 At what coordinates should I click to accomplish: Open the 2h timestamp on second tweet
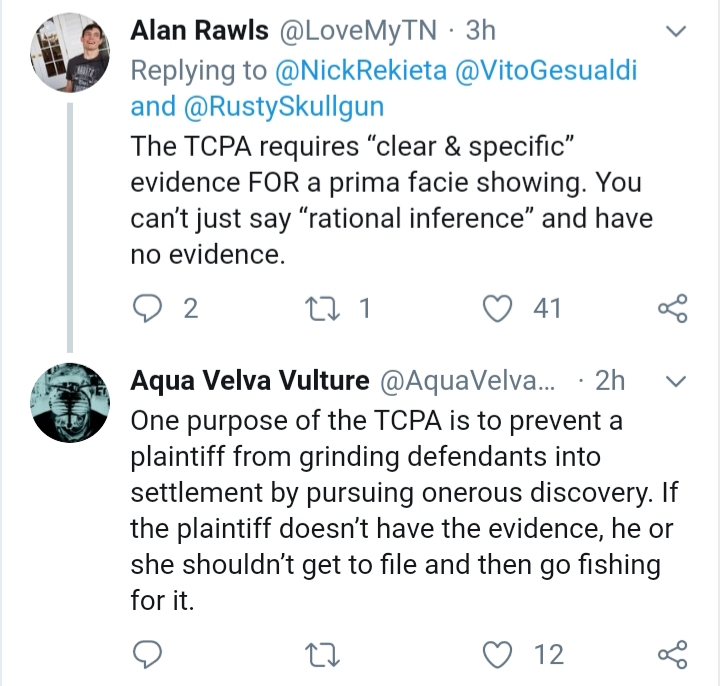pyautogui.click(x=610, y=381)
